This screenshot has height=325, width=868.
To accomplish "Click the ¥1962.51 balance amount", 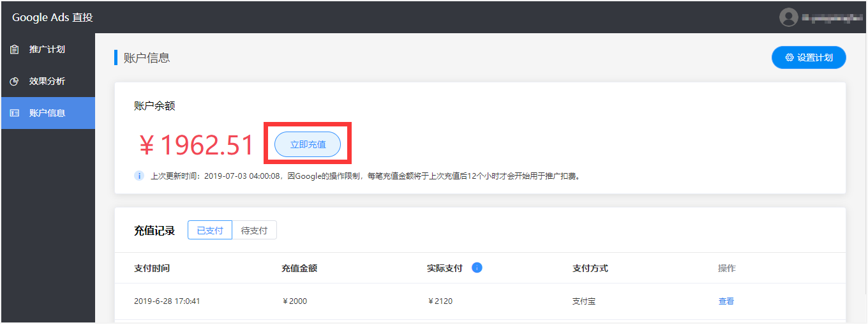I will point(197,146).
